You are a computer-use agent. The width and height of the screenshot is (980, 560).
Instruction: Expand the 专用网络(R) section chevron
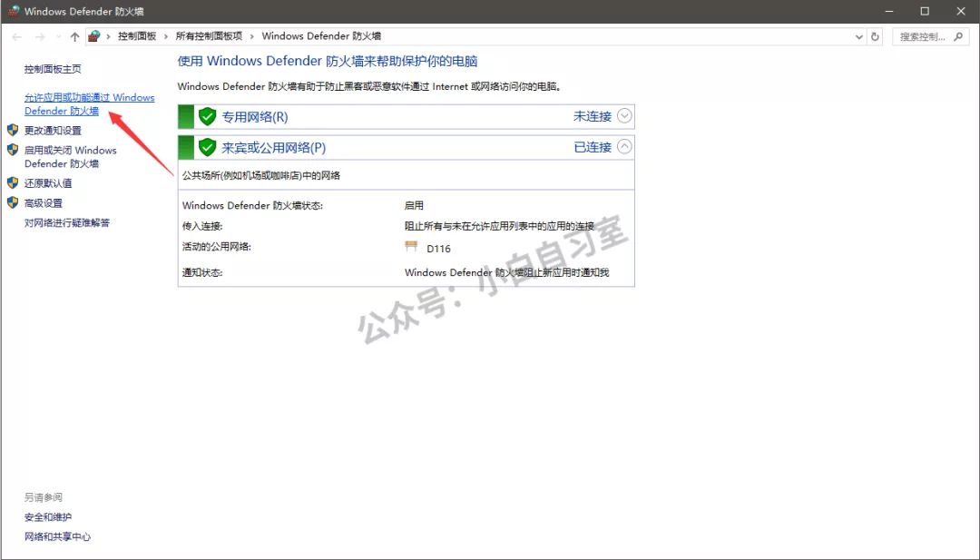pyautogui.click(x=624, y=115)
